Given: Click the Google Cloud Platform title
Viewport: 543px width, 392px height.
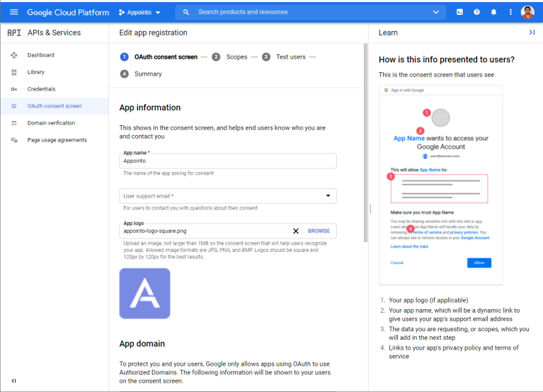Looking at the screenshot, I should pyautogui.click(x=68, y=13).
